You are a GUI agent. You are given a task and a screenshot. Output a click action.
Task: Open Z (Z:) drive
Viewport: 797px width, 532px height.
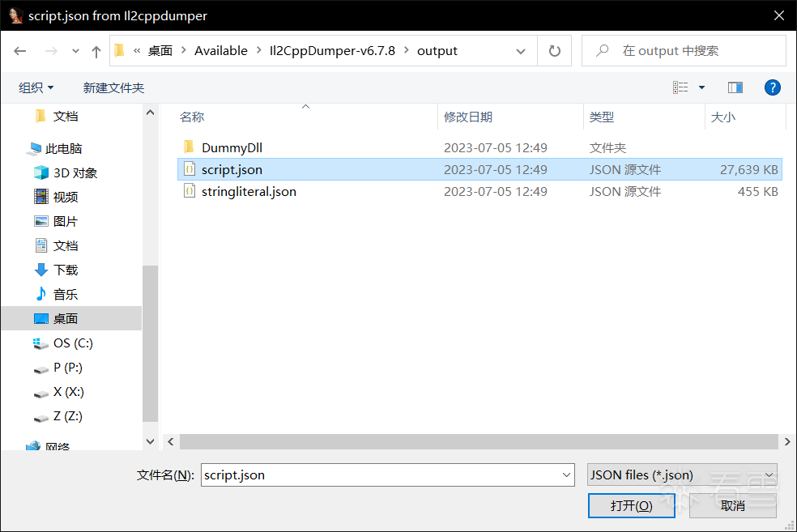(67, 416)
